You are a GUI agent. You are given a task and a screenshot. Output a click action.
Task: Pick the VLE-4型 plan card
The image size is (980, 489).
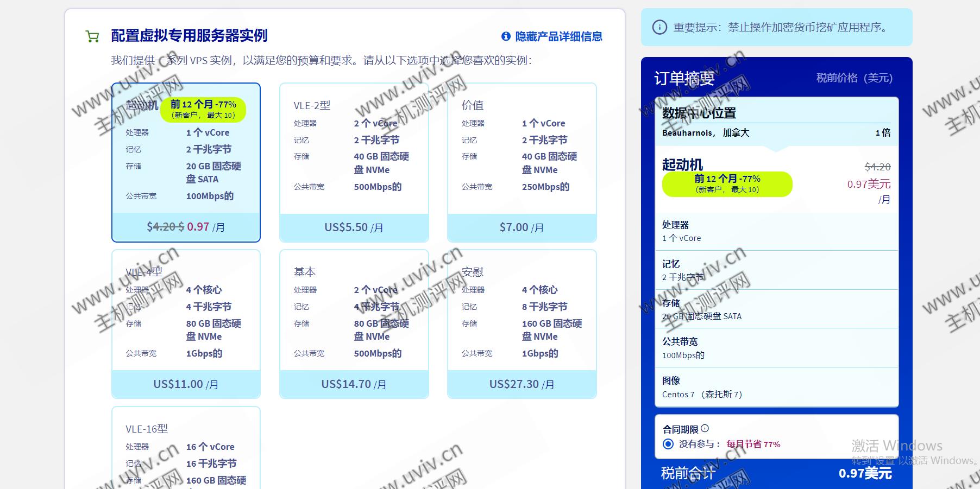186,324
